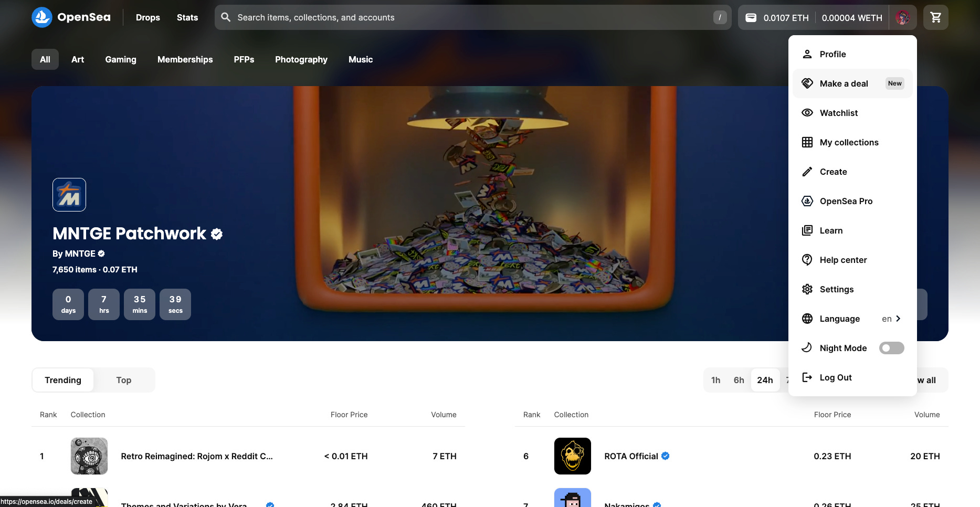Click the search magnifier icon
This screenshot has height=507, width=980.
tap(226, 17)
